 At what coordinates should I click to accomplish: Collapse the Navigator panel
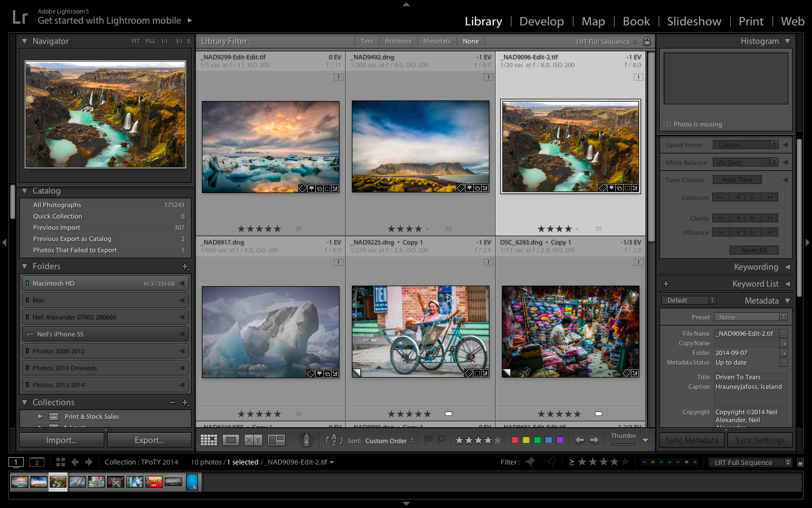(x=24, y=41)
